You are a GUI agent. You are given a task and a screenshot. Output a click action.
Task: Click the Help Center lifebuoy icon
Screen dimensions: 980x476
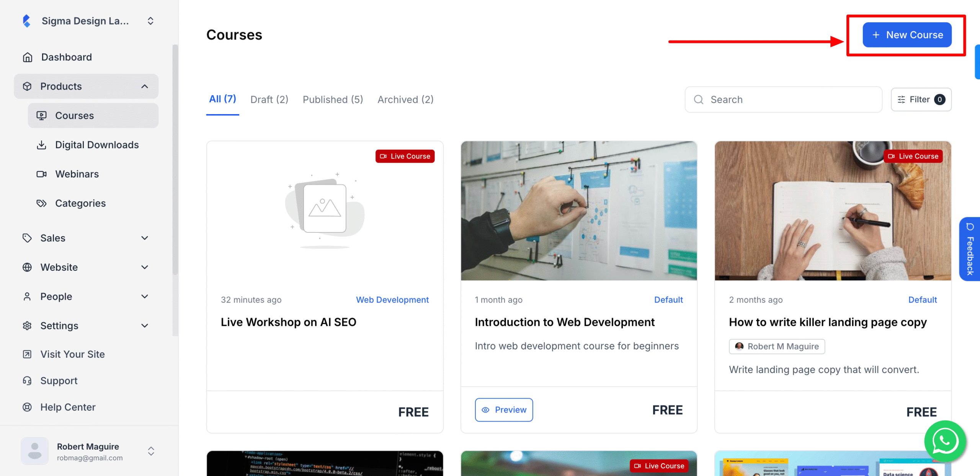(x=27, y=407)
